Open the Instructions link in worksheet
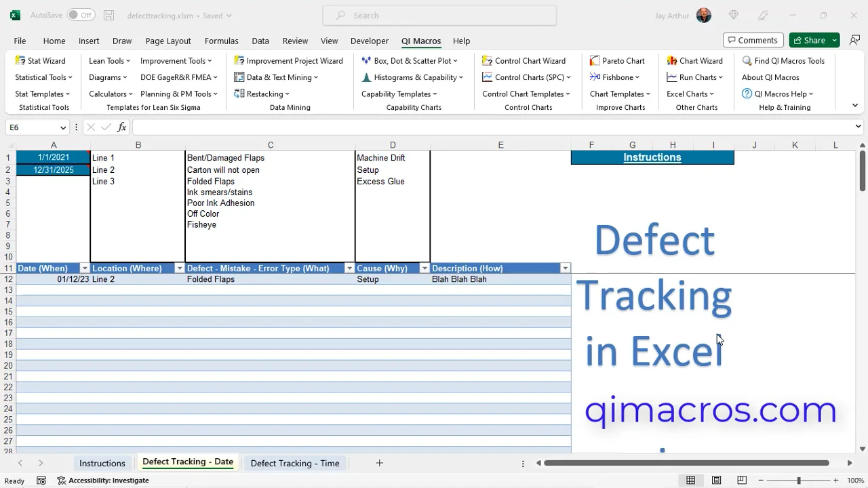This screenshot has height=488, width=868. (652, 157)
